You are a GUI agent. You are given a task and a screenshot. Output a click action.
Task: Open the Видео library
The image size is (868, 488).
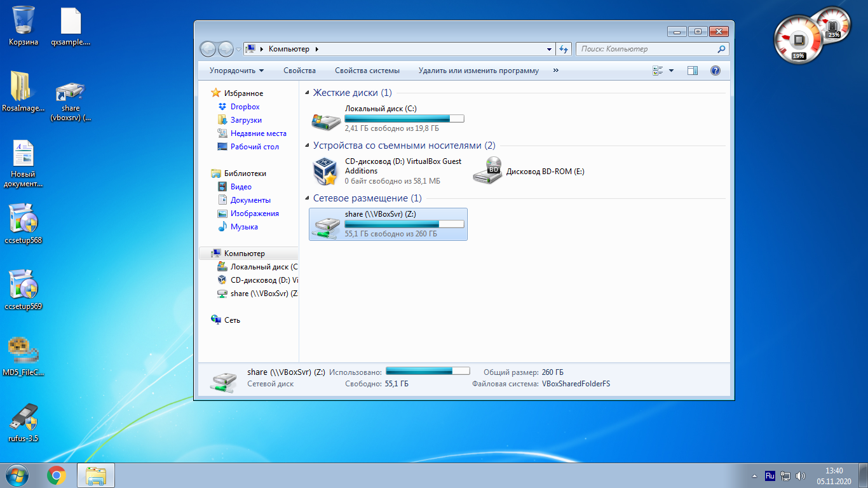pyautogui.click(x=241, y=187)
